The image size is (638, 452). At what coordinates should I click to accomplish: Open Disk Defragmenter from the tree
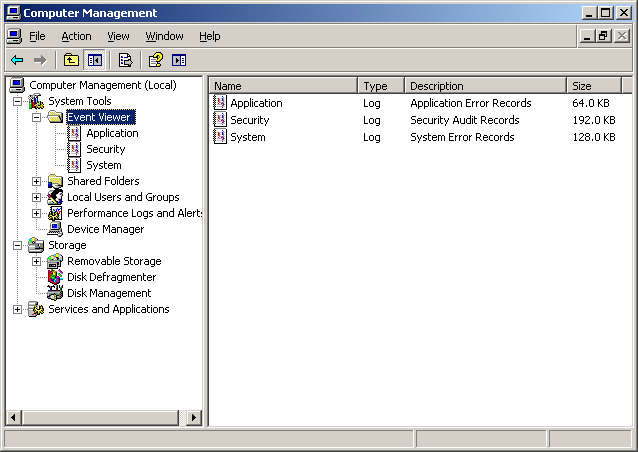point(111,277)
